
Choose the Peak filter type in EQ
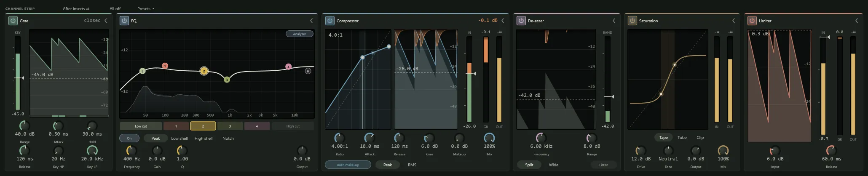coord(155,138)
